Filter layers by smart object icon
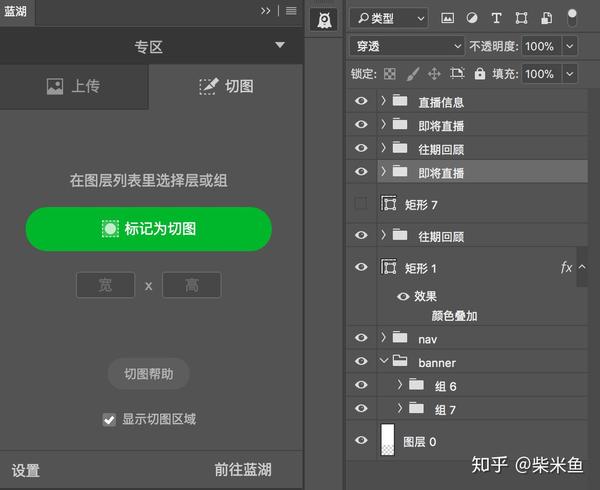The image size is (600, 490). point(546,18)
